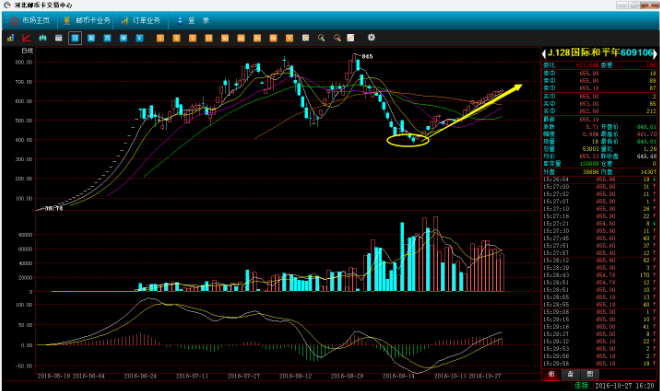The width and height of the screenshot is (660, 391).
Task: Click the yellow circled low point on chart
Action: (x=408, y=140)
